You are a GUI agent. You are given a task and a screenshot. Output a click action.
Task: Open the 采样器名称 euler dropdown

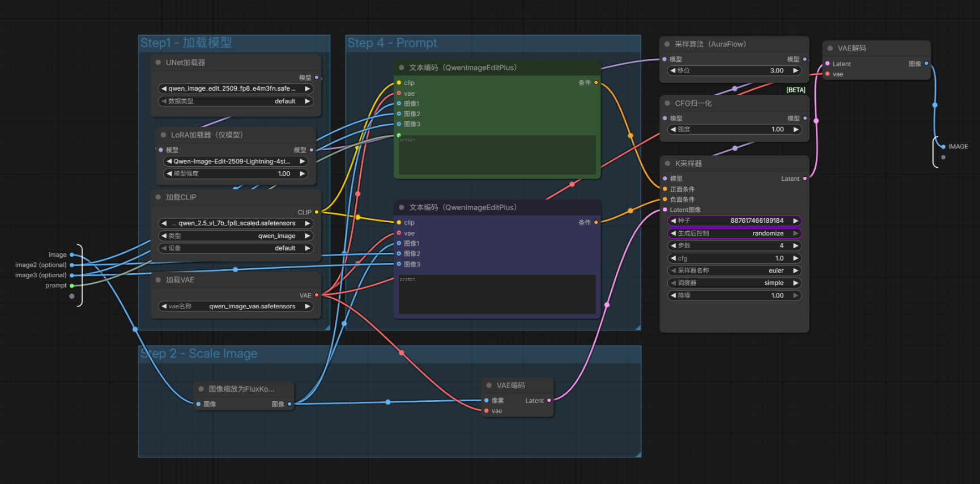(x=734, y=270)
